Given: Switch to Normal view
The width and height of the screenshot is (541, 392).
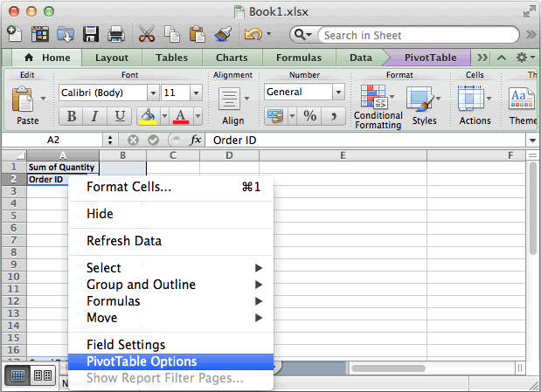Looking at the screenshot, I should [x=17, y=375].
